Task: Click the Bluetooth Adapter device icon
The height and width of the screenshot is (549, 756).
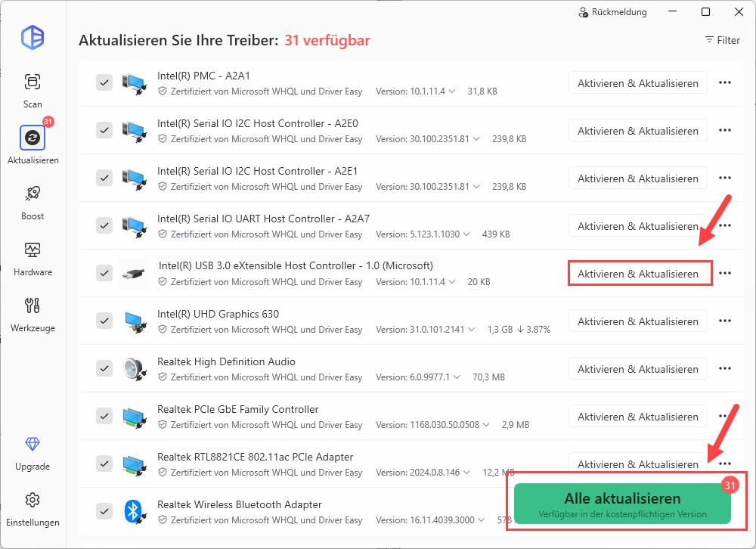Action: click(x=134, y=512)
